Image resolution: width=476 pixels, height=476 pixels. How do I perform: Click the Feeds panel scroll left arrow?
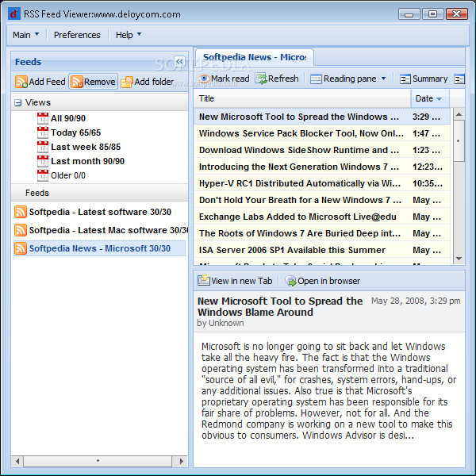(x=17, y=461)
